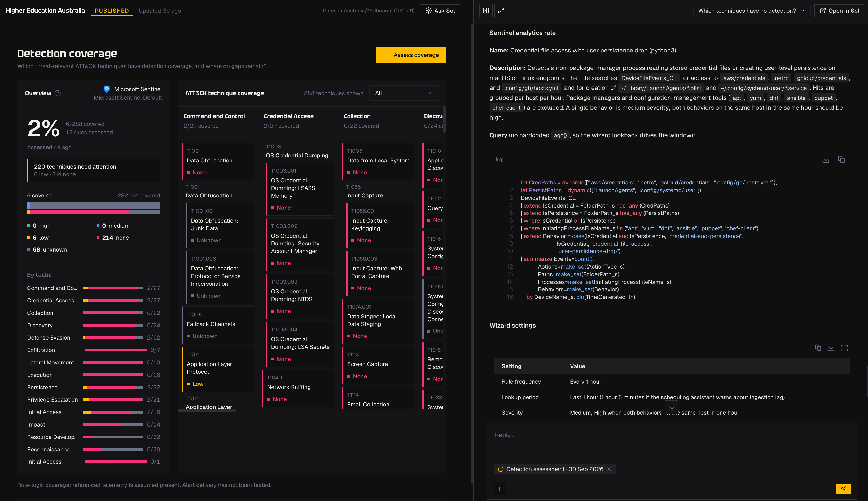
Task: Open the Overview help question-mark icon
Action: 58,93
